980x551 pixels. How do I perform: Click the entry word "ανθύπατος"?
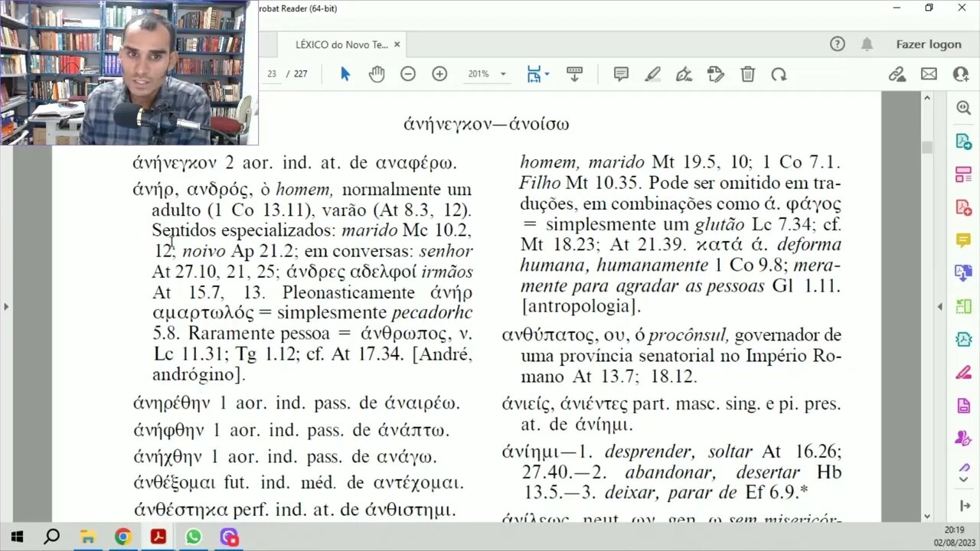point(547,336)
